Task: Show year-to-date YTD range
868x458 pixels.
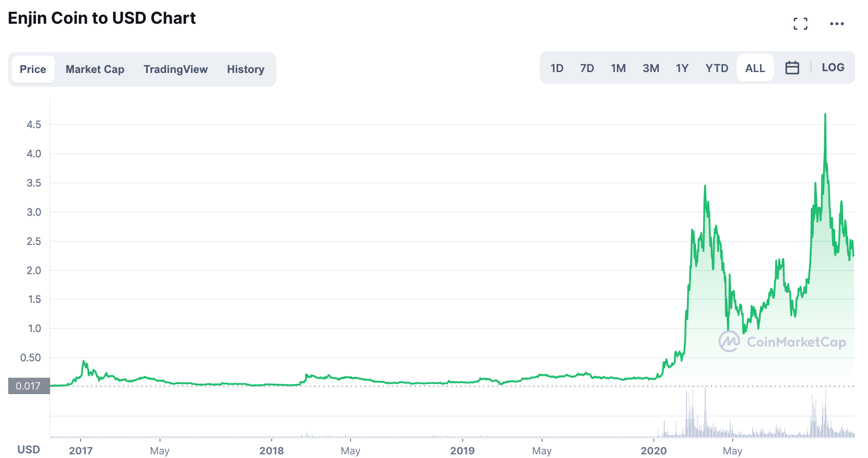Action: point(717,68)
